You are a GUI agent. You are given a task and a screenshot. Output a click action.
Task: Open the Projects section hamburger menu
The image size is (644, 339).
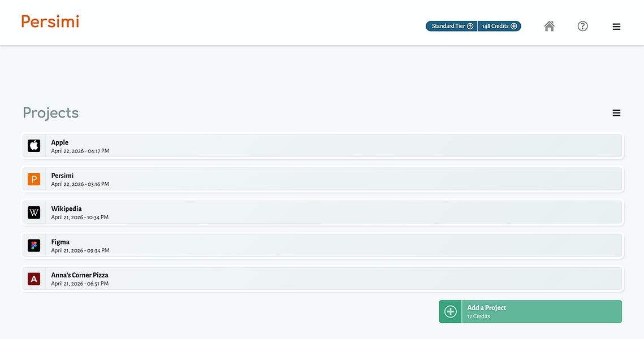click(x=616, y=113)
